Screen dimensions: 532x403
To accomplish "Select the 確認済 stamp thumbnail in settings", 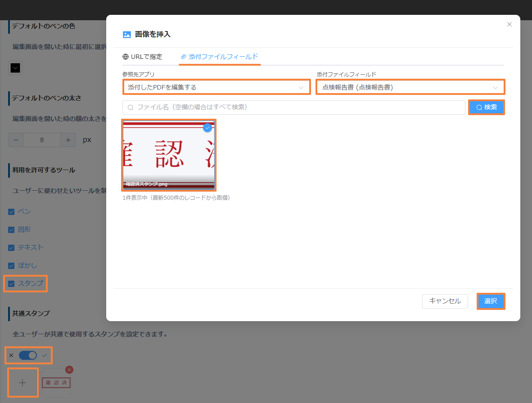I will click(x=56, y=383).
